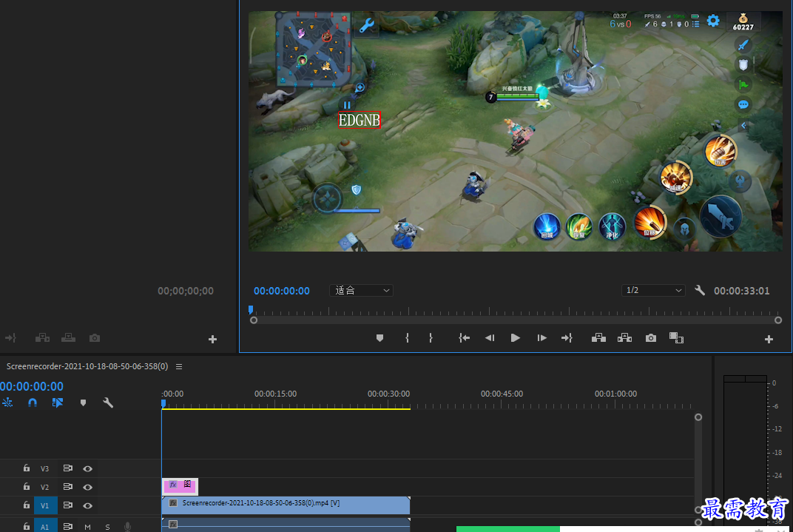Export frame with Program monitor camera icon
793x532 pixels.
tap(651, 338)
